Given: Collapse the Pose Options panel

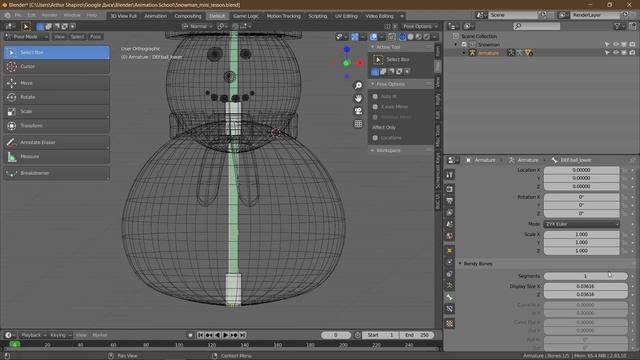Looking at the screenshot, I should 390,84.
